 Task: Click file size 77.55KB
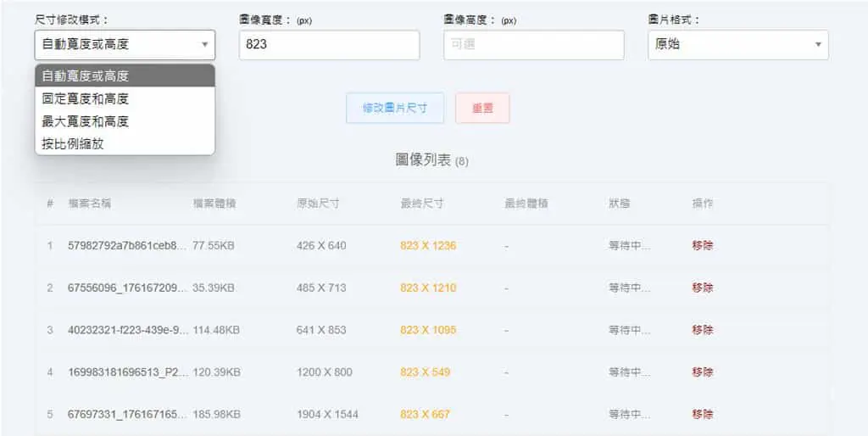tap(214, 245)
